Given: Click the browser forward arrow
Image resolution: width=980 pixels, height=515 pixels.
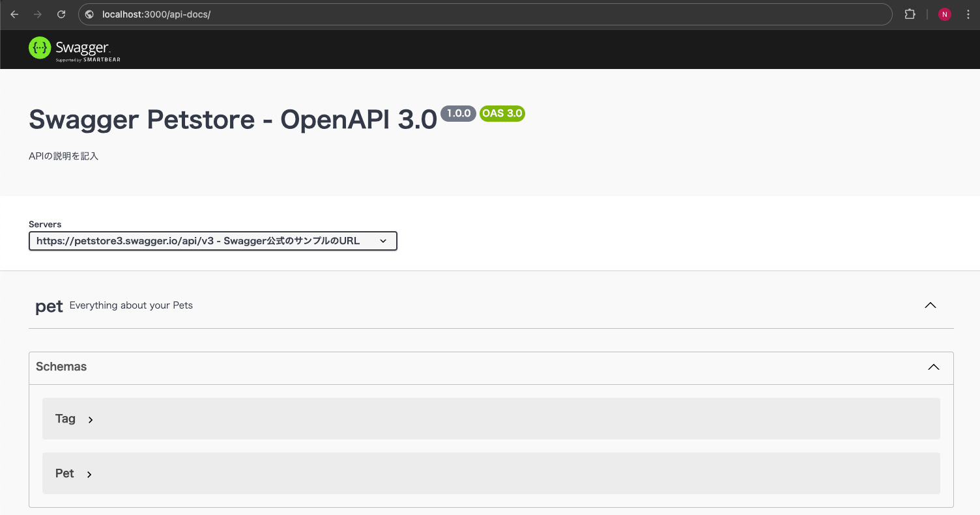Looking at the screenshot, I should click(x=38, y=14).
